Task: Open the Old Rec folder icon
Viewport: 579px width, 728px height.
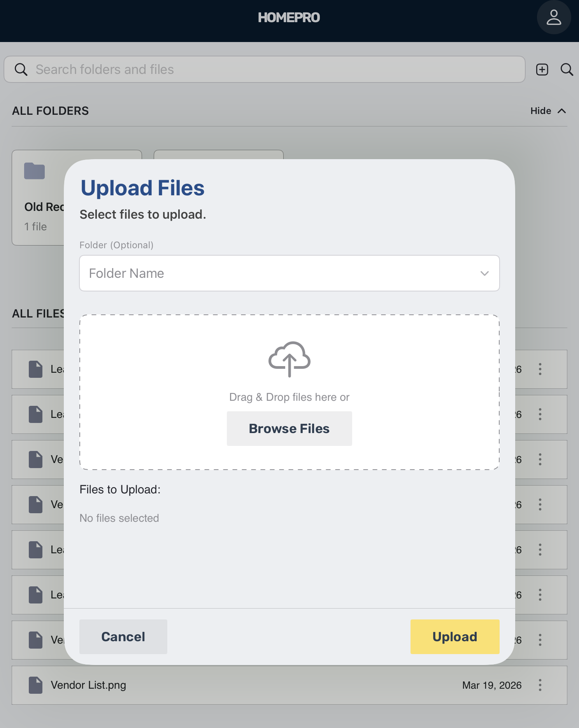Action: coord(35,171)
